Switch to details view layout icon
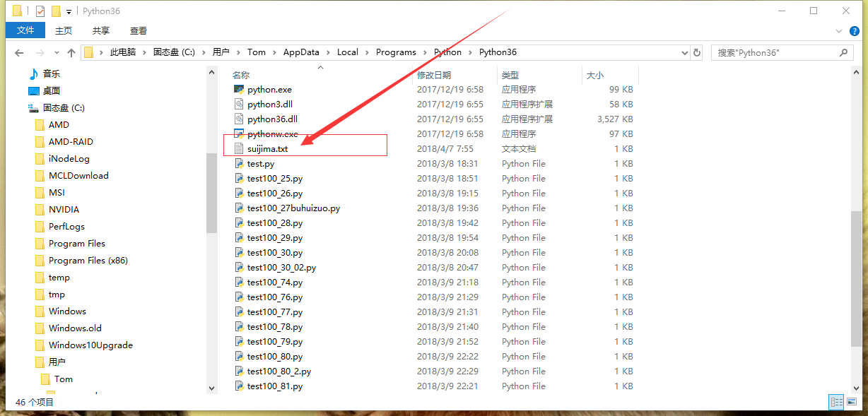 [x=837, y=402]
